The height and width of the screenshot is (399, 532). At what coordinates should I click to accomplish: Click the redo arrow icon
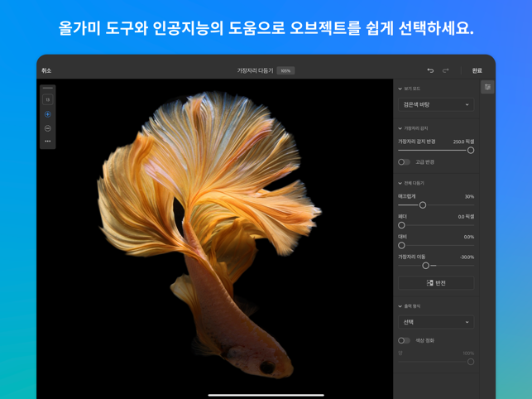(445, 71)
